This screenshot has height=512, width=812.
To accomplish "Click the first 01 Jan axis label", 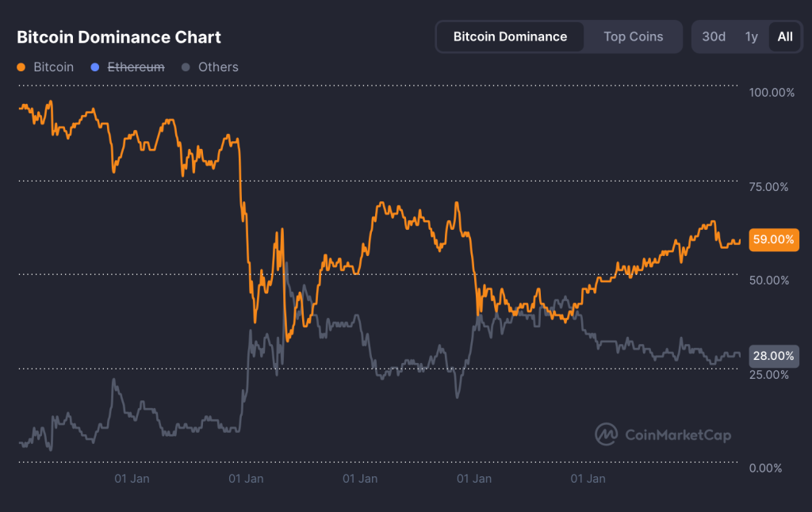I will 132,479.
